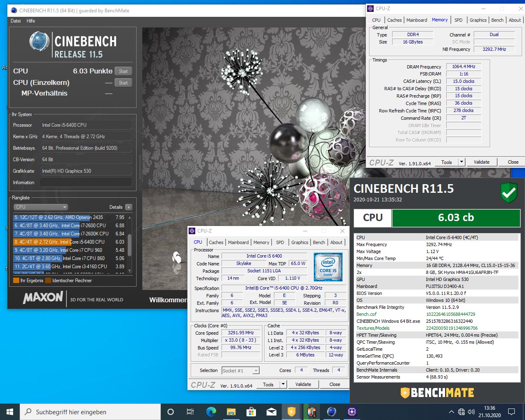Click the BenchMate logo at panel bottom
Image resolution: width=525 pixels, height=420 pixels.
[437, 393]
